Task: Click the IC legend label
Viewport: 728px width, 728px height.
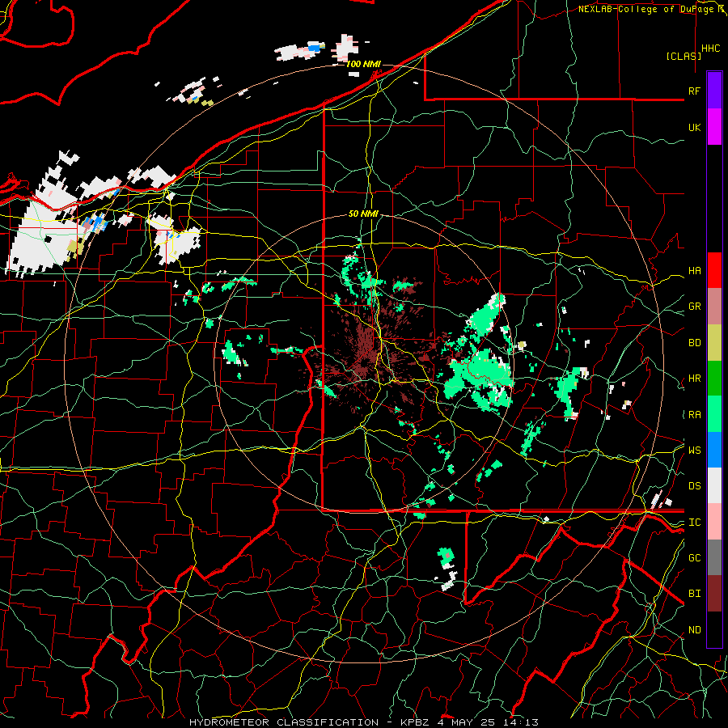Action: [x=694, y=523]
